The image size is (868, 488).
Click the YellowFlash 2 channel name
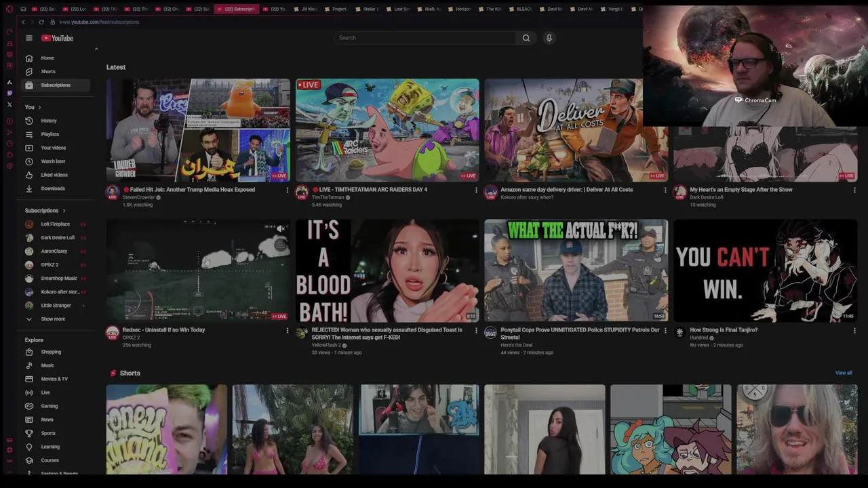point(327,345)
